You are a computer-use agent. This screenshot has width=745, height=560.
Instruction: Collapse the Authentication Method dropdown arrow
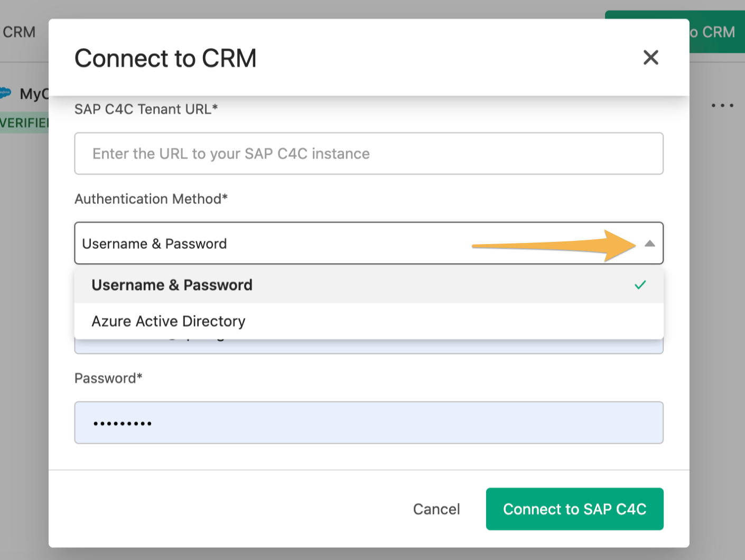[650, 244]
